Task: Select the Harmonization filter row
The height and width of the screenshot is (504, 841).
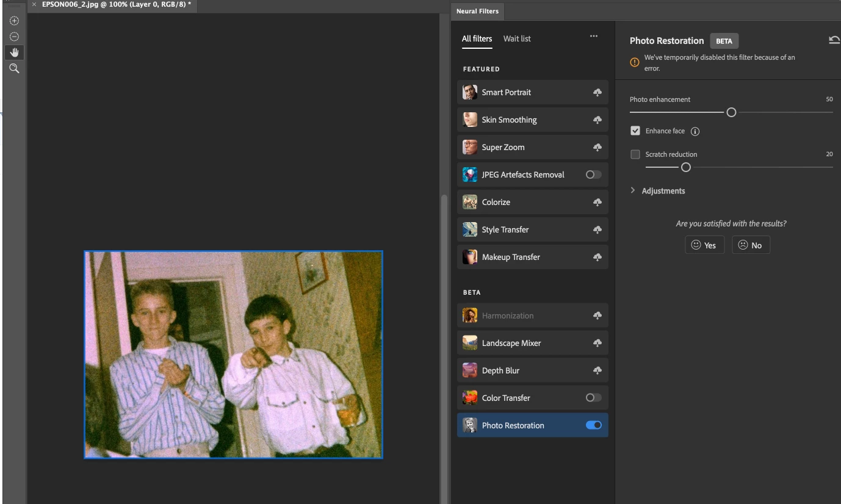Action: tap(533, 315)
